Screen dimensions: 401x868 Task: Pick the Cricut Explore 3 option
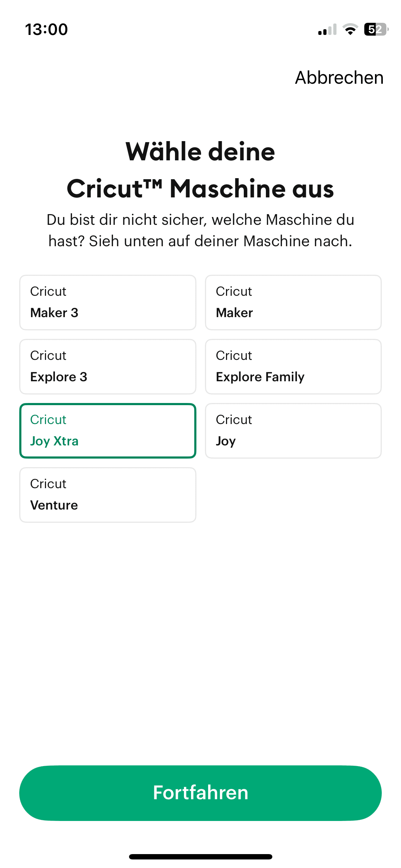point(108,367)
